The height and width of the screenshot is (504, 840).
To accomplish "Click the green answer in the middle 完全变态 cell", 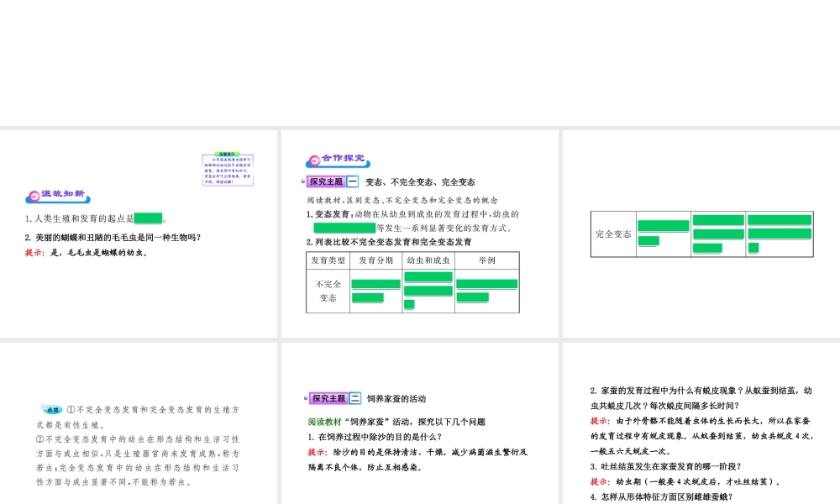I will pyautogui.click(x=718, y=234).
